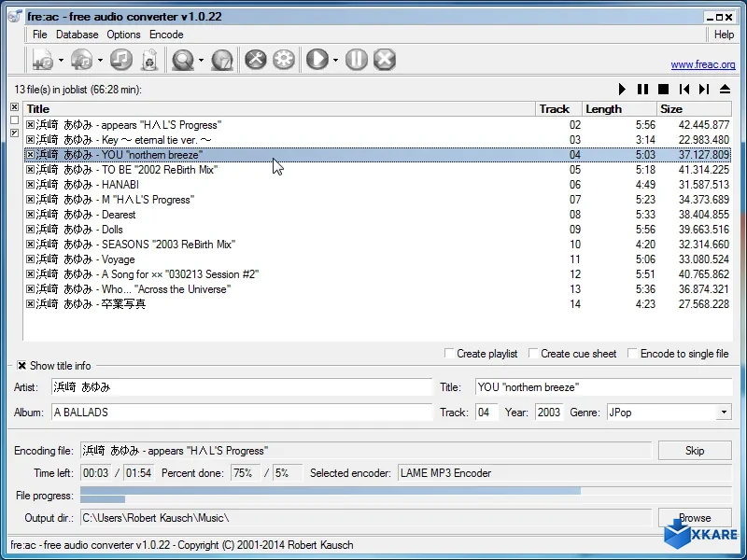Click the Title field YOU "northern breeze"
This screenshot has width=747, height=560.
603,387
